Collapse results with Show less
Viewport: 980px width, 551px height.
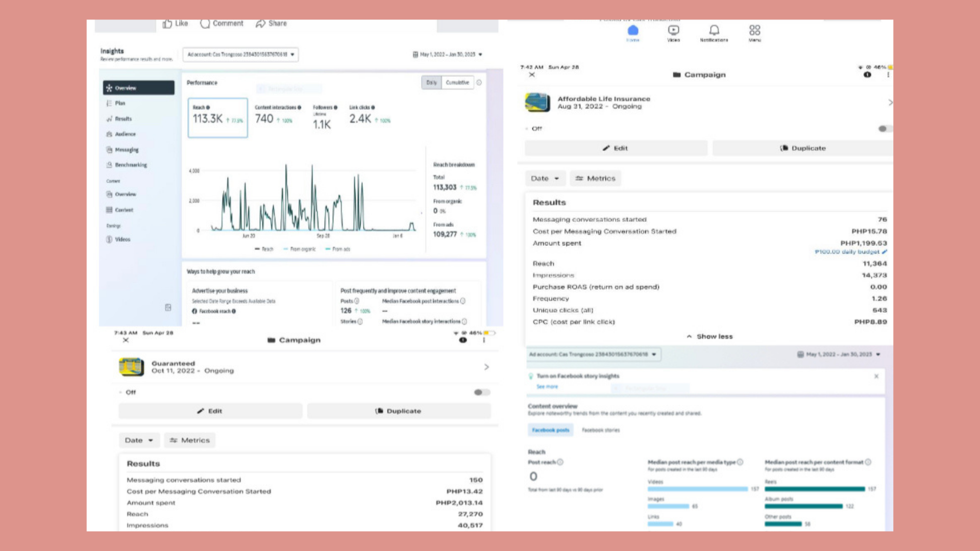point(710,337)
